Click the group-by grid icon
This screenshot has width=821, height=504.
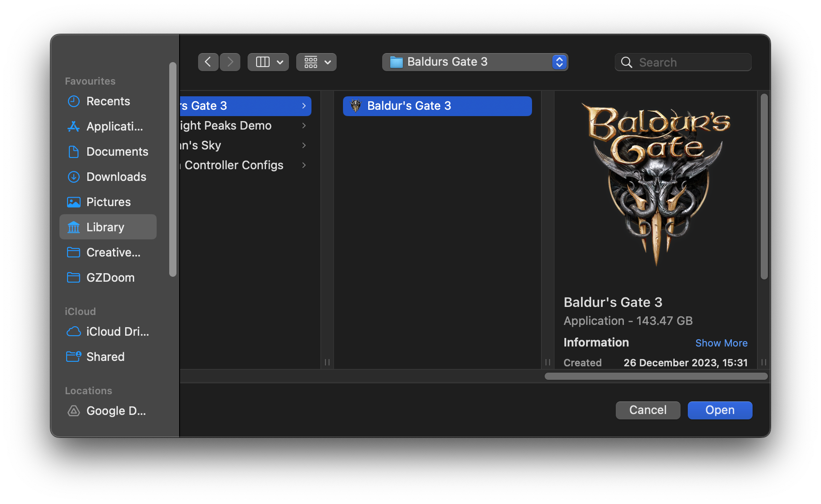[311, 62]
